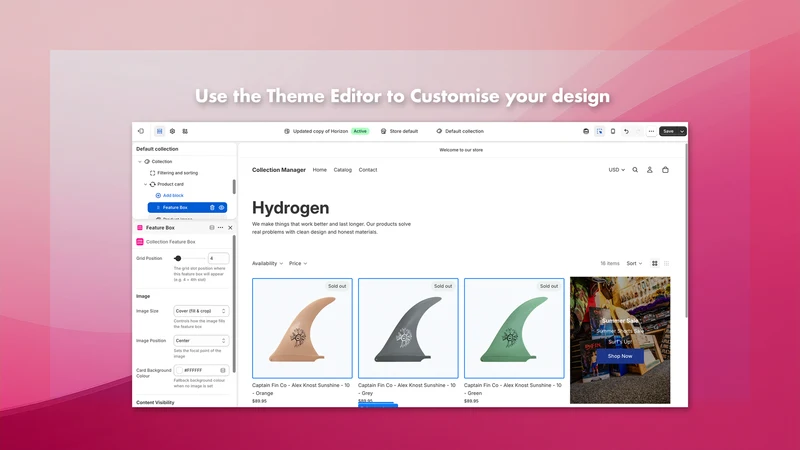Expand the Availability filter
The width and height of the screenshot is (800, 450).
(x=267, y=263)
